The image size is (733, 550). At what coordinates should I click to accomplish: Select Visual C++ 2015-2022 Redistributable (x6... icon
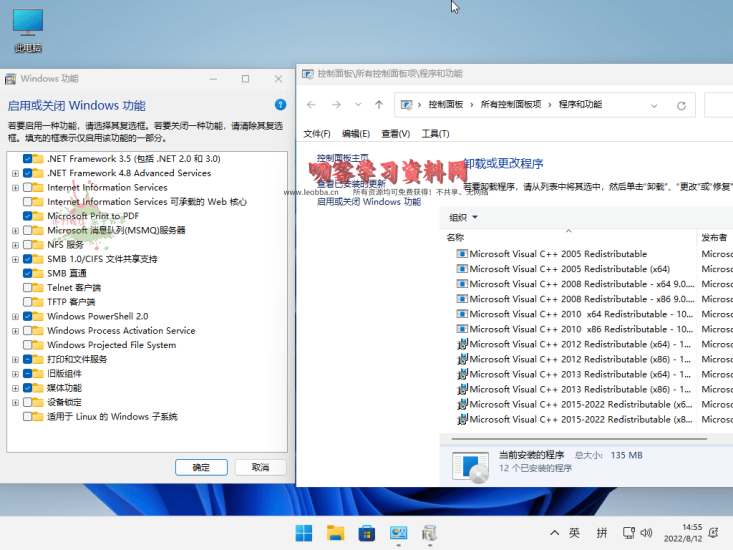tap(462, 405)
